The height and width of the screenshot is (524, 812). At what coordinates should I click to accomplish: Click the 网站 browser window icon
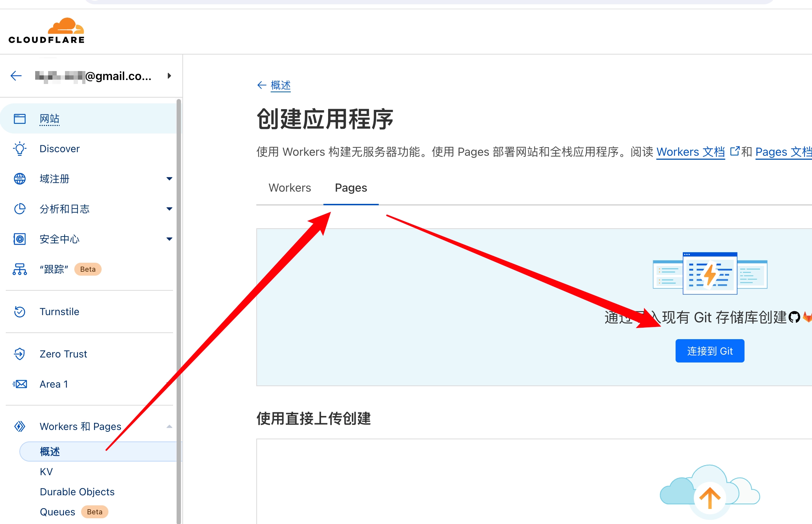[x=20, y=119]
